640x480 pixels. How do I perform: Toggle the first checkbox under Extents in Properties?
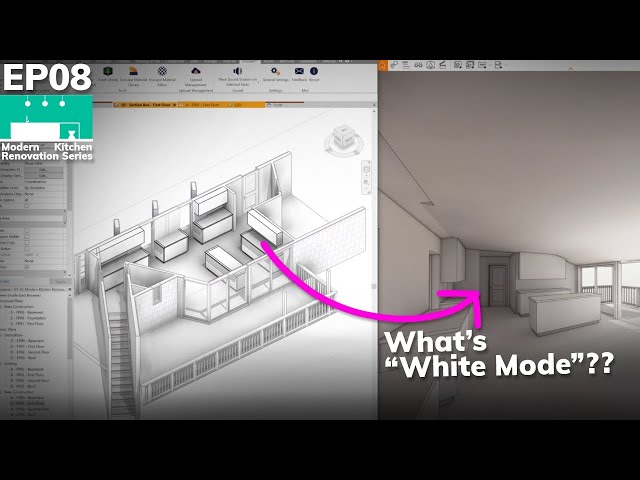(x=27, y=231)
